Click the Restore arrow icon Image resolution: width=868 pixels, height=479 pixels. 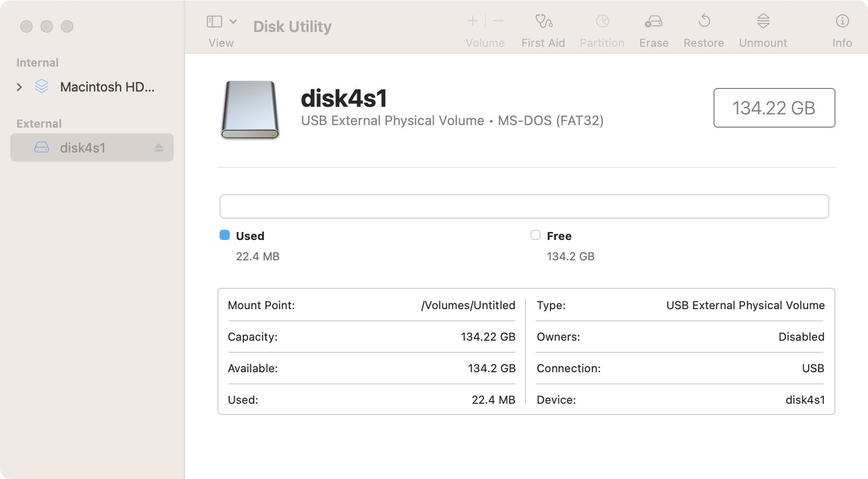(704, 21)
